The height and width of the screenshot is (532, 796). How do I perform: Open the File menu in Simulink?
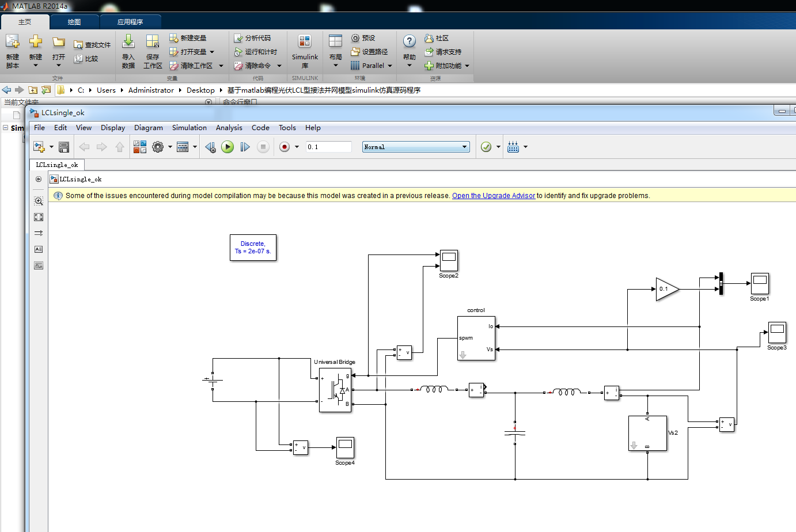pos(39,128)
